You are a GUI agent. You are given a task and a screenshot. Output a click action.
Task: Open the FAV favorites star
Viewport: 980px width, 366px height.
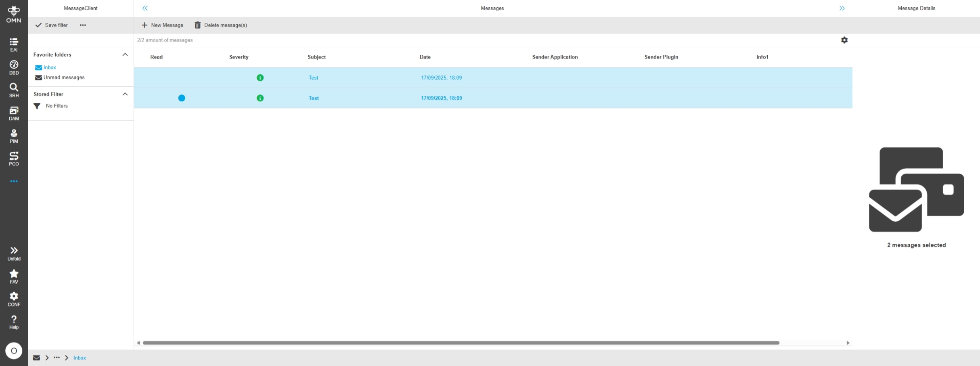click(x=14, y=276)
